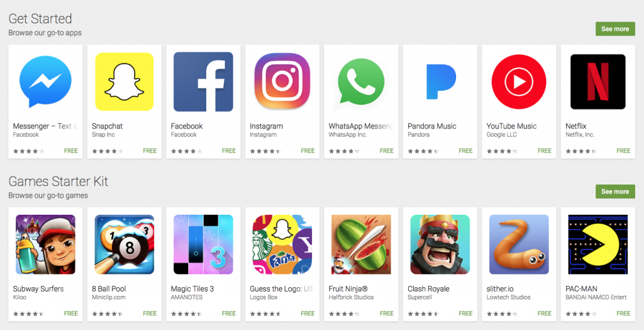Open the Netflix app icon
Screen dimensions: 644x330
coord(597,81)
